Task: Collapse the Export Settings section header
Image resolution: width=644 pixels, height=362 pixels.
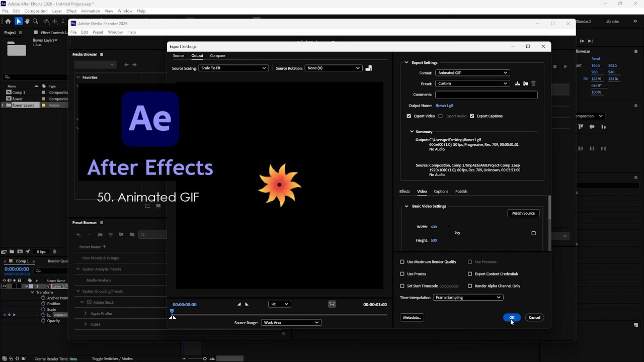Action: click(x=406, y=63)
